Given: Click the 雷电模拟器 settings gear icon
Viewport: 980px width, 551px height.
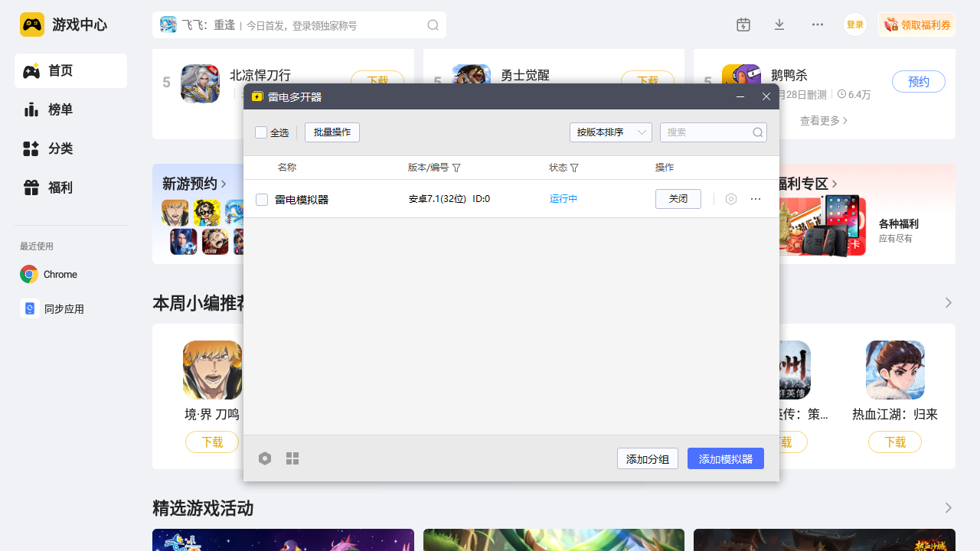Looking at the screenshot, I should point(730,198).
